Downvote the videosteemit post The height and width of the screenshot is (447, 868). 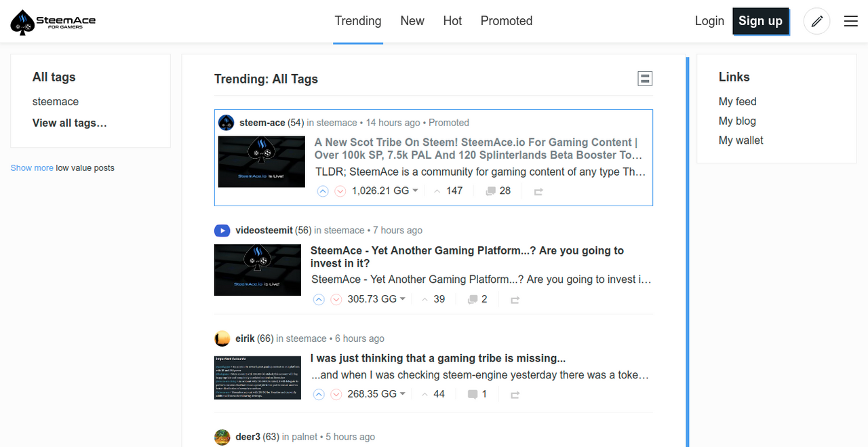point(336,299)
